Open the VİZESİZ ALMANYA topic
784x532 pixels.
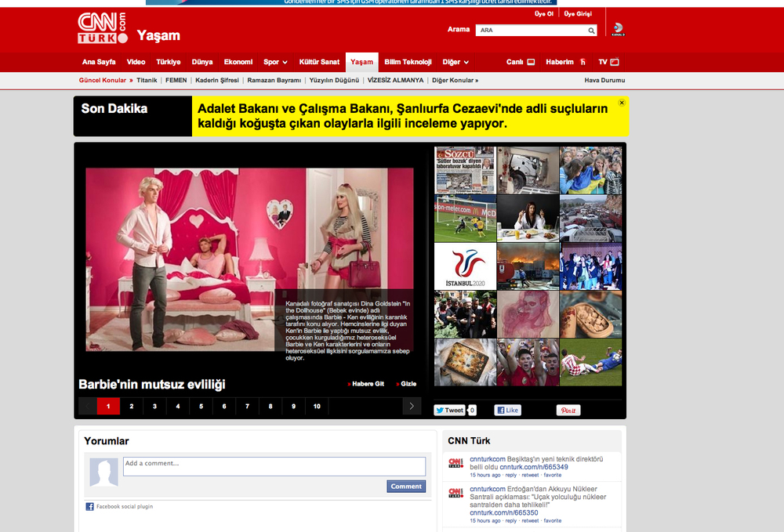coord(395,81)
